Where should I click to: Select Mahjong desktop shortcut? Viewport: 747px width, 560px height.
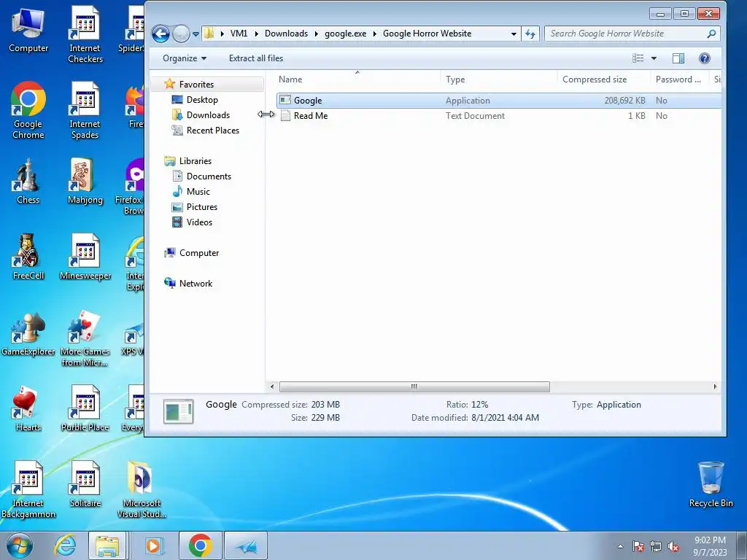(85, 181)
